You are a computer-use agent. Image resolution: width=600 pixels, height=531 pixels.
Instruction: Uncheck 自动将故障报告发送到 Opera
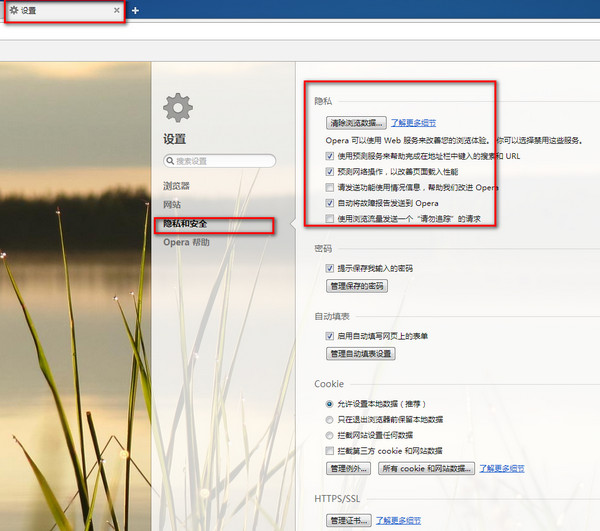tap(331, 203)
